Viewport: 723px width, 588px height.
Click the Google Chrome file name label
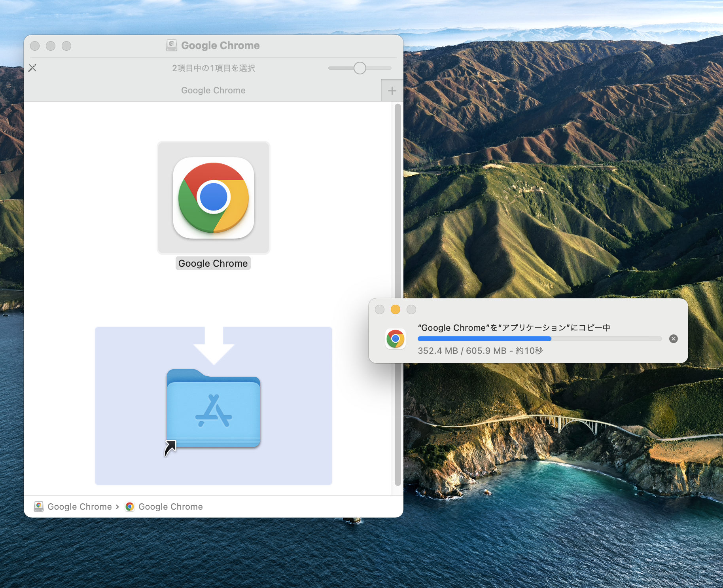[x=213, y=264]
